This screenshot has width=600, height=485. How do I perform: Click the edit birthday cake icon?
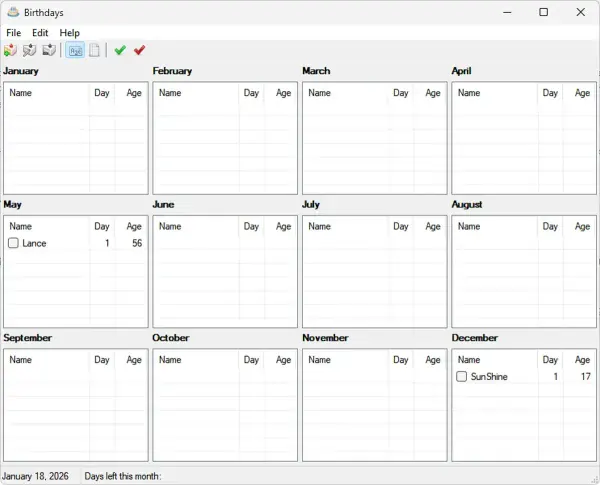point(29,50)
